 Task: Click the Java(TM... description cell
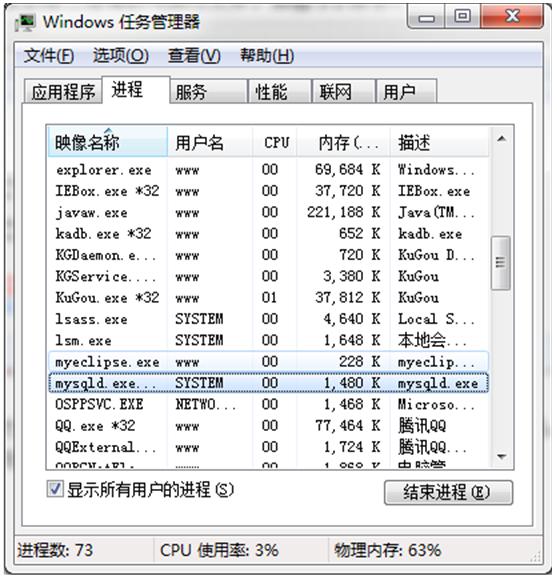point(436,213)
